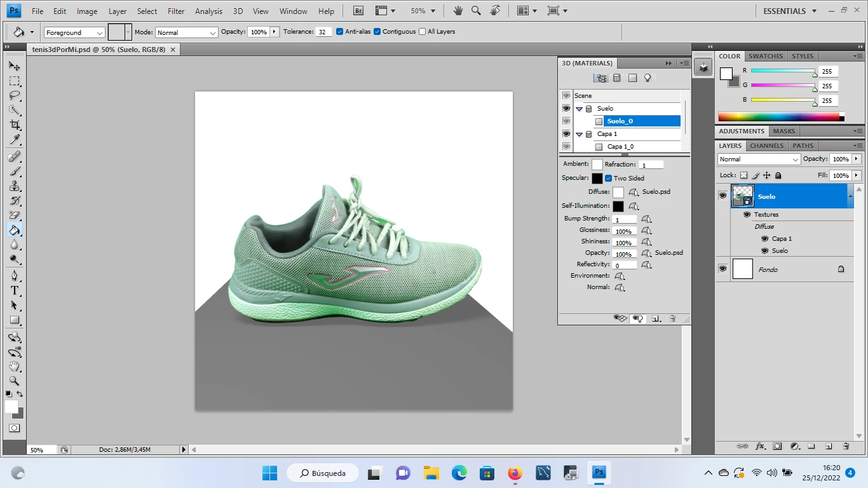Viewport: 868px width, 488px height.
Task: Click the Suelo layer thumbnail
Action: (743, 196)
